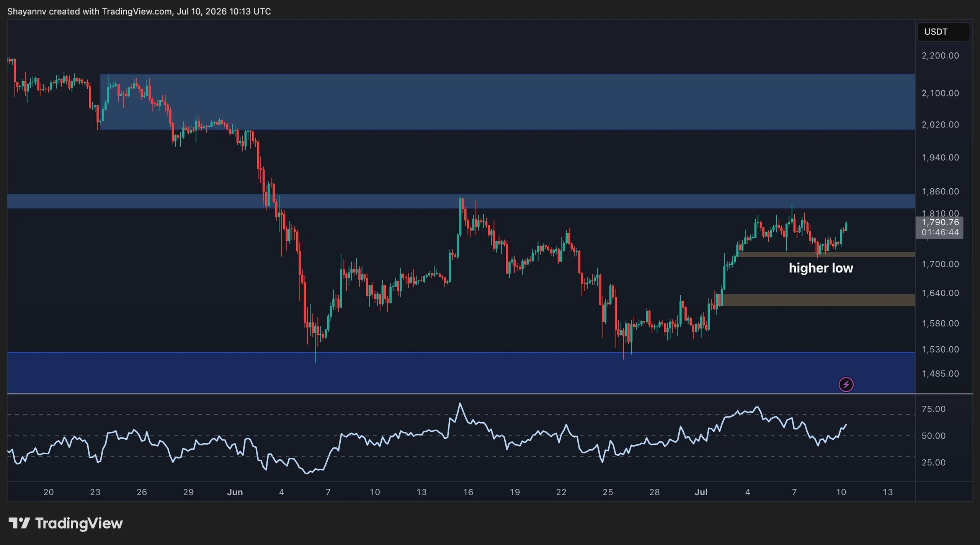The width and height of the screenshot is (980, 545).
Task: Click the 'Jul' date axis label
Action: pyautogui.click(x=701, y=492)
